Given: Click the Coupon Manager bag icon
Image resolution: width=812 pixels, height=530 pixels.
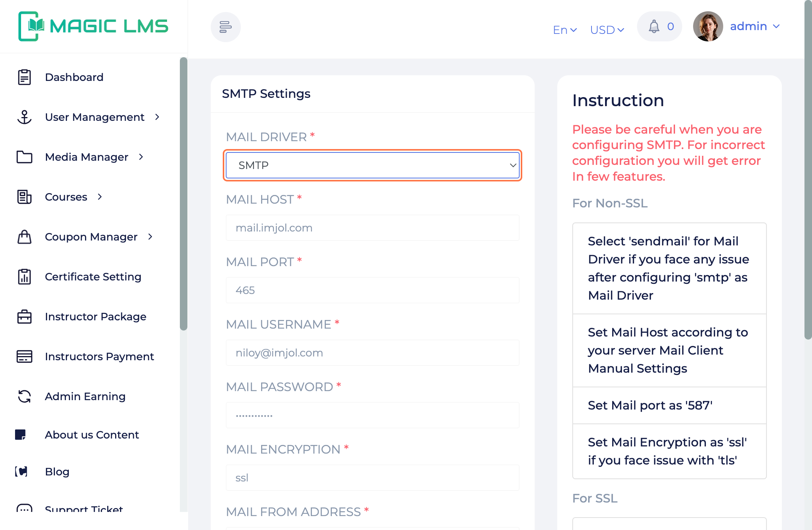Looking at the screenshot, I should tap(24, 237).
